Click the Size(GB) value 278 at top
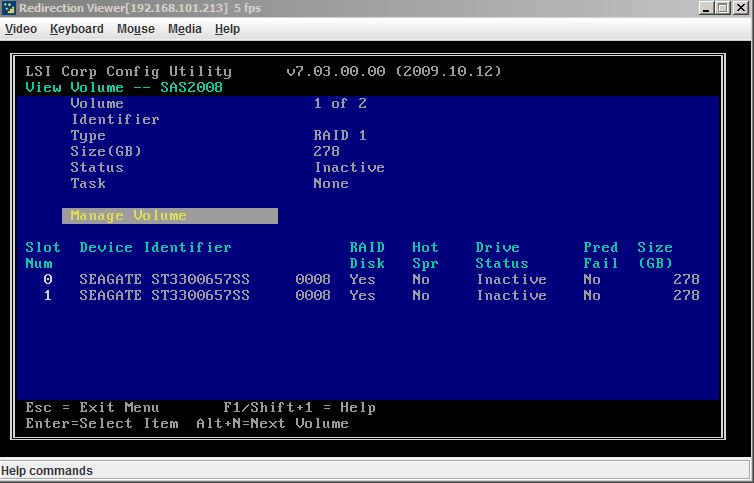 click(327, 152)
